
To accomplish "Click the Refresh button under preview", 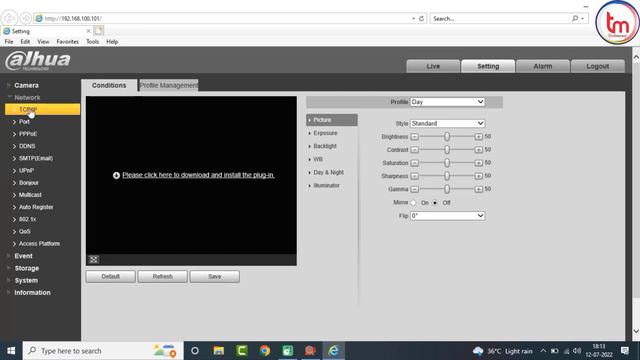I will pyautogui.click(x=162, y=276).
